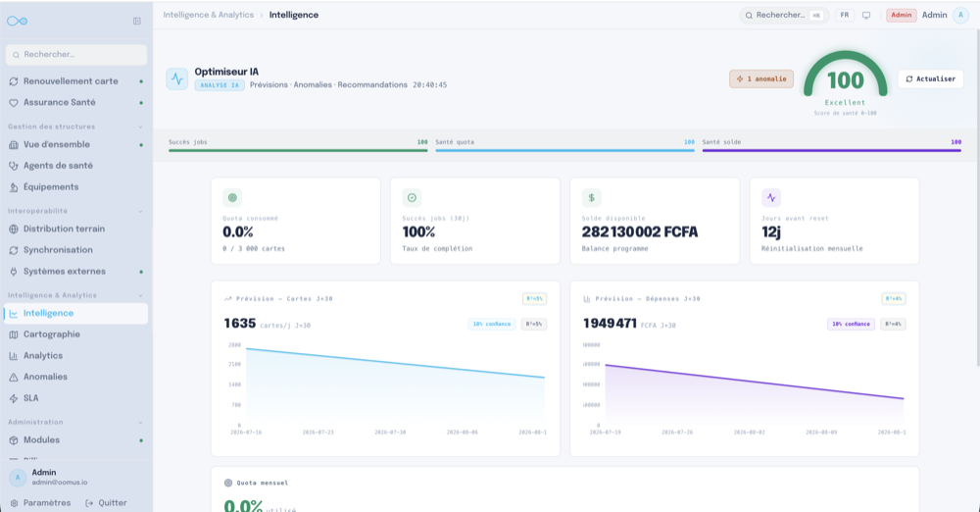Click the Optimiseur IA pulse icon
This screenshot has height=512, width=980.
[x=176, y=78]
